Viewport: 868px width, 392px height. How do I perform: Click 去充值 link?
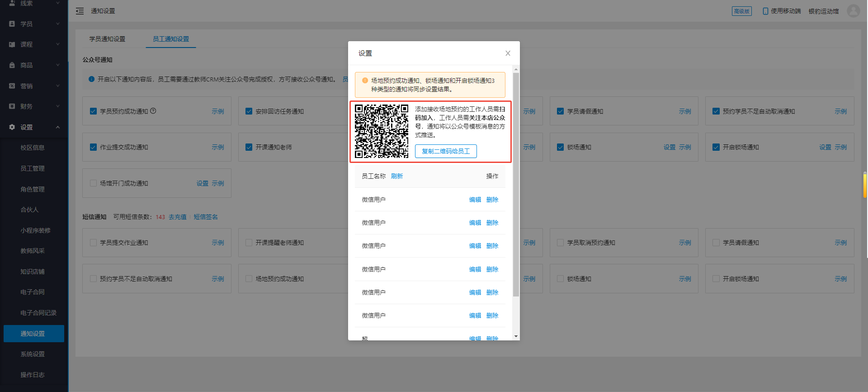pyautogui.click(x=178, y=217)
